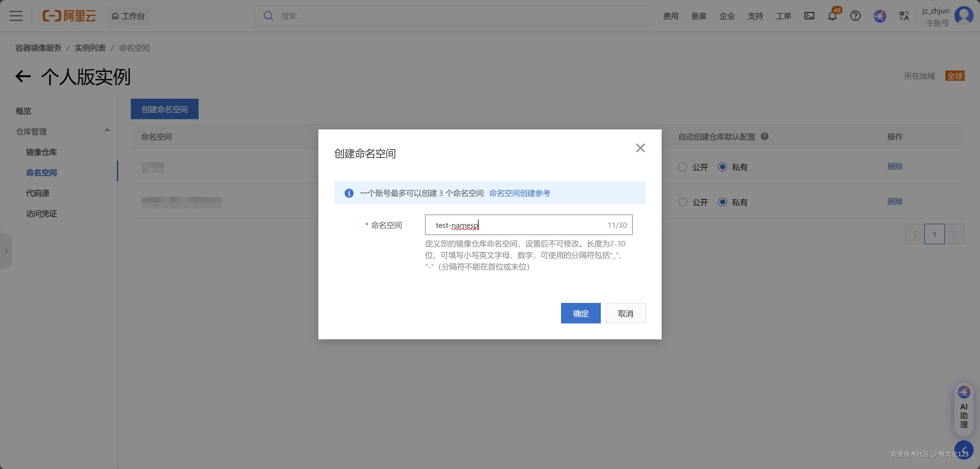Close the 创建命名空间 dialog
This screenshot has height=469, width=980.
click(640, 148)
